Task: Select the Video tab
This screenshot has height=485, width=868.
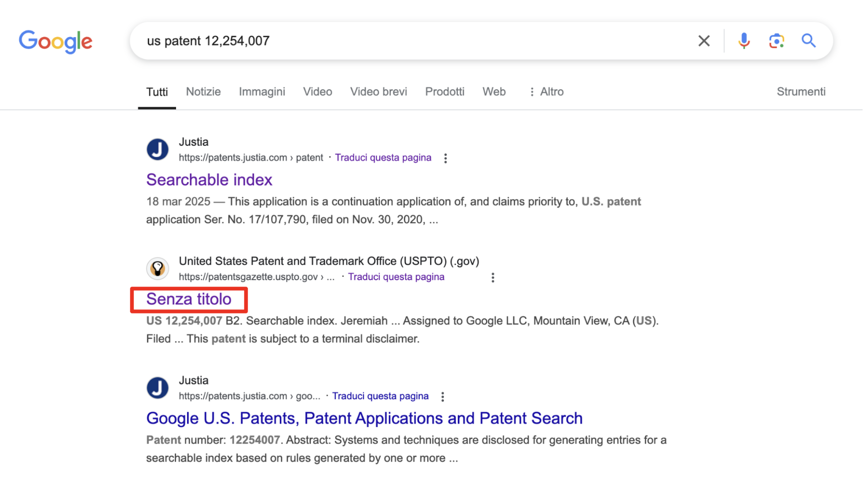Action: (317, 91)
